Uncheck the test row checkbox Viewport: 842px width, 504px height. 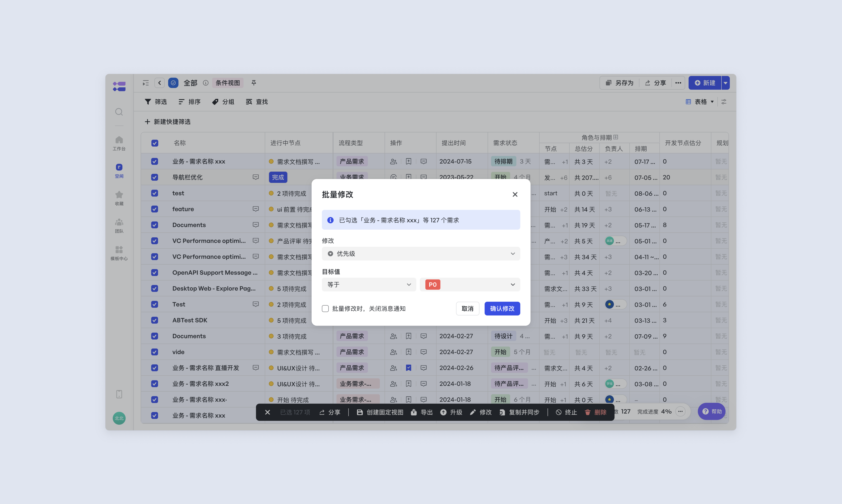155,193
